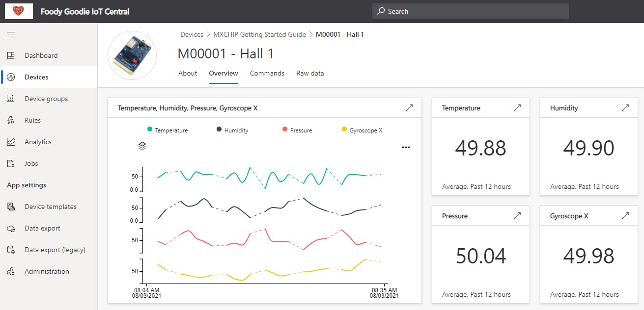
Task: Open Dashboard from the sidebar
Action: coord(49,55)
